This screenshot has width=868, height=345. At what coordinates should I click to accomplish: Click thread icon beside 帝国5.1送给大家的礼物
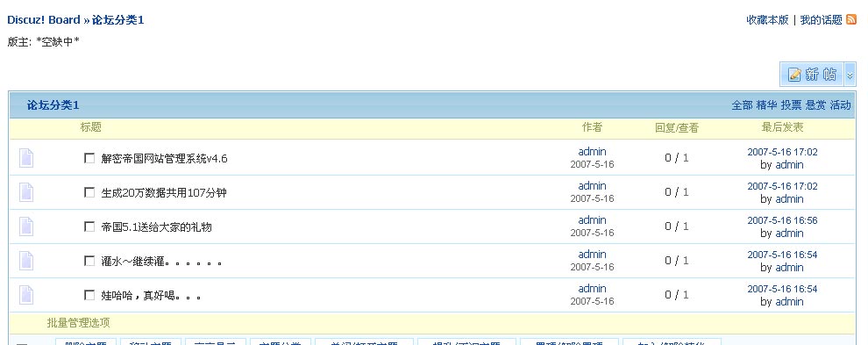point(26,226)
